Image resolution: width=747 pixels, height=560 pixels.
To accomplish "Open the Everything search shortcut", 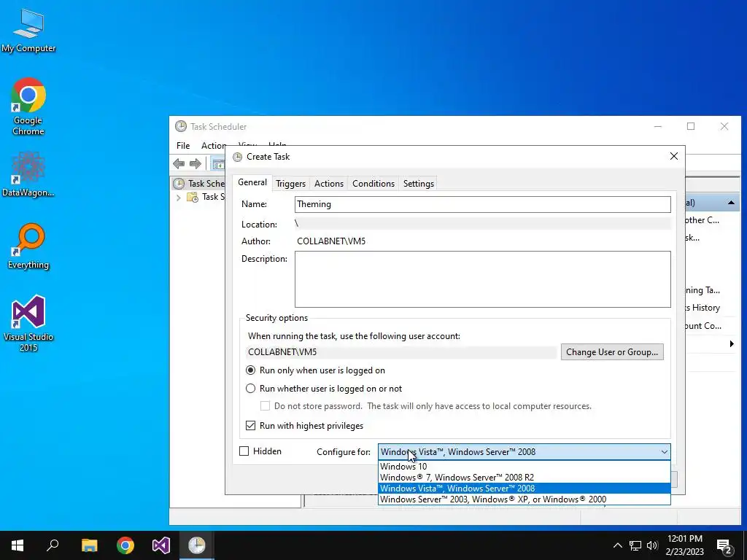I will pos(28,246).
